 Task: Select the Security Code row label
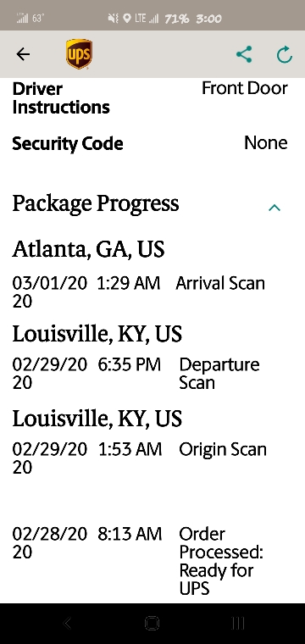tap(68, 143)
